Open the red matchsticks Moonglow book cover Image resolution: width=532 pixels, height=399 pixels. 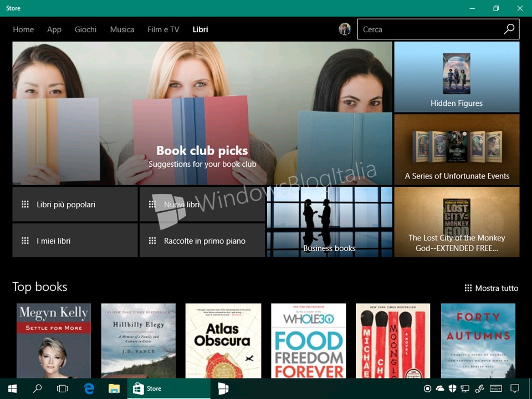tap(393, 341)
